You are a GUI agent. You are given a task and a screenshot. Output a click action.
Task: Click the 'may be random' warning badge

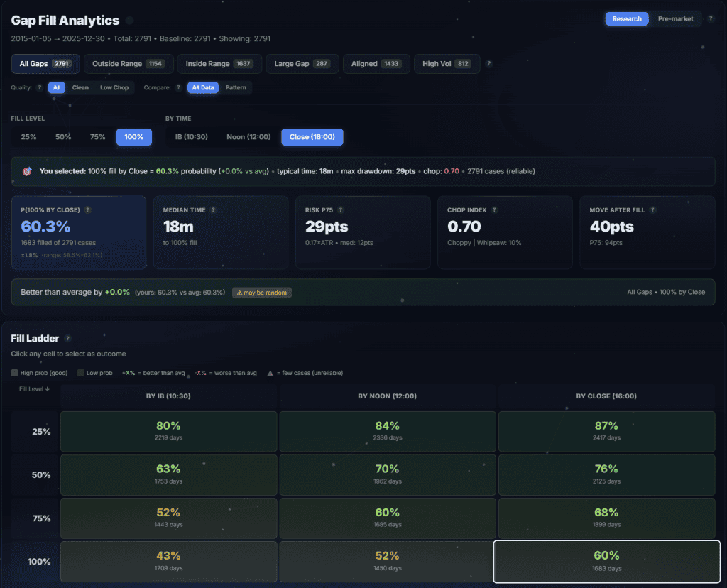click(x=263, y=291)
